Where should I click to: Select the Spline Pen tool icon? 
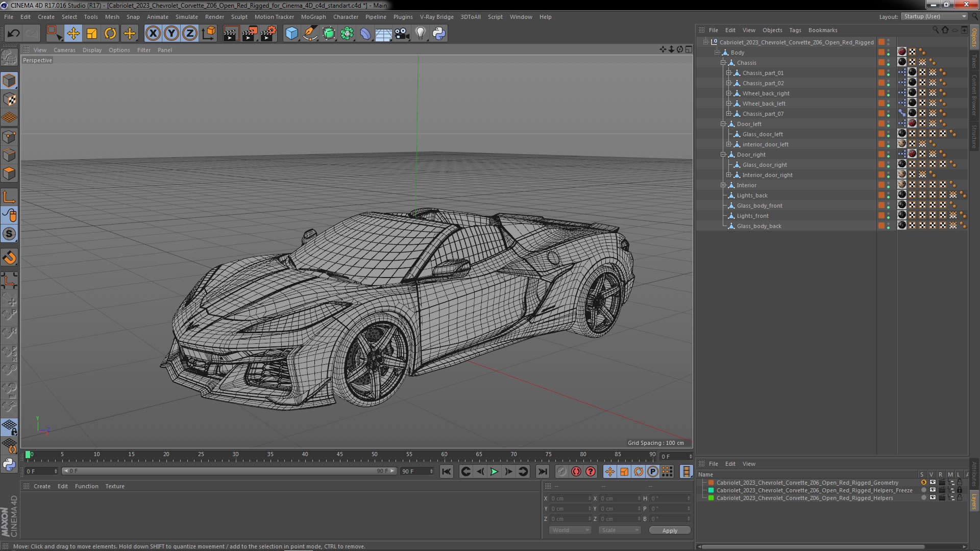tap(310, 34)
